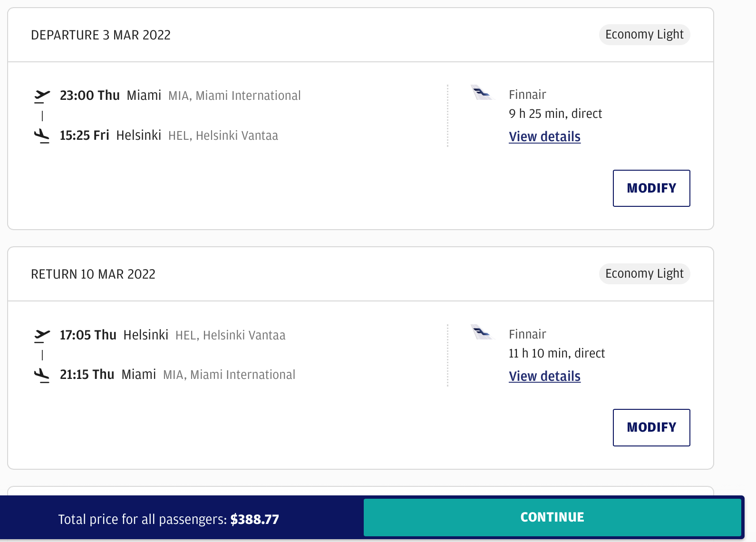Click the takeoff icon beside 17:05 Thu Helsinki
This screenshot has height=542, width=756.
[x=42, y=336]
